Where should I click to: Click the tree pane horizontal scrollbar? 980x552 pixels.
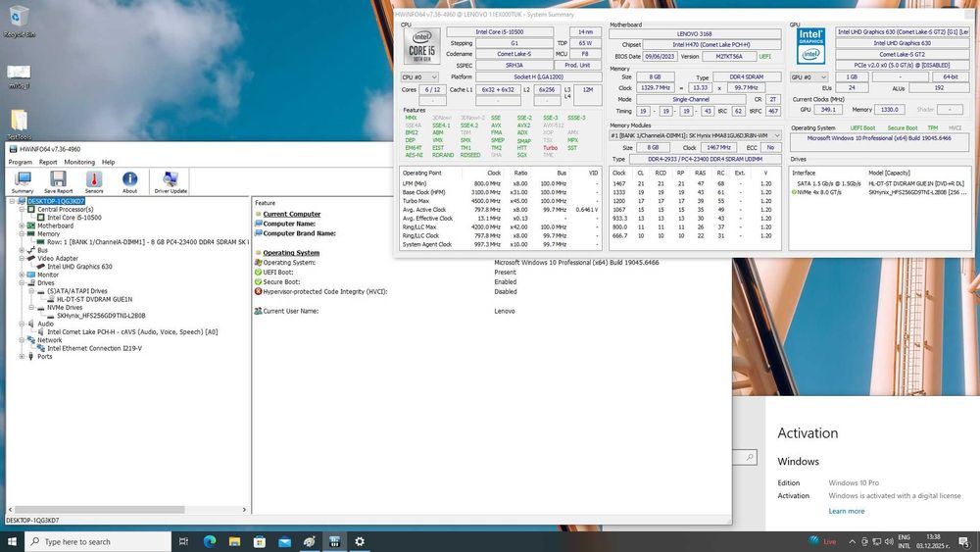coord(100,510)
